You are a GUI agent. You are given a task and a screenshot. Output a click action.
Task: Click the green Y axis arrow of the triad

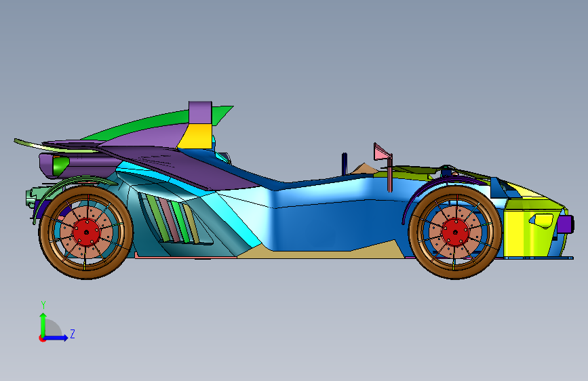tap(43, 324)
